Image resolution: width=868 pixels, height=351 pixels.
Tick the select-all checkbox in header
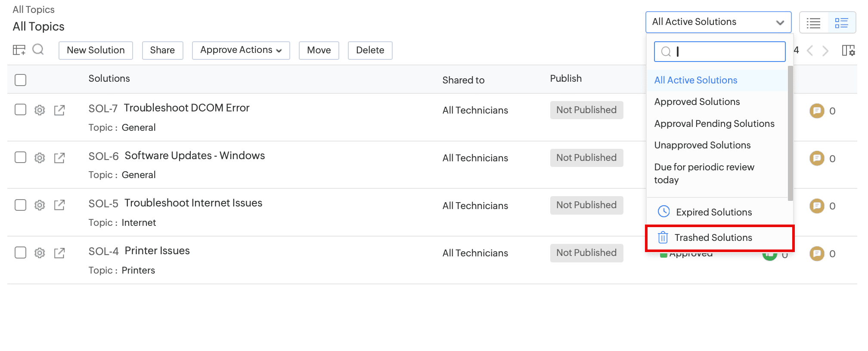point(20,80)
